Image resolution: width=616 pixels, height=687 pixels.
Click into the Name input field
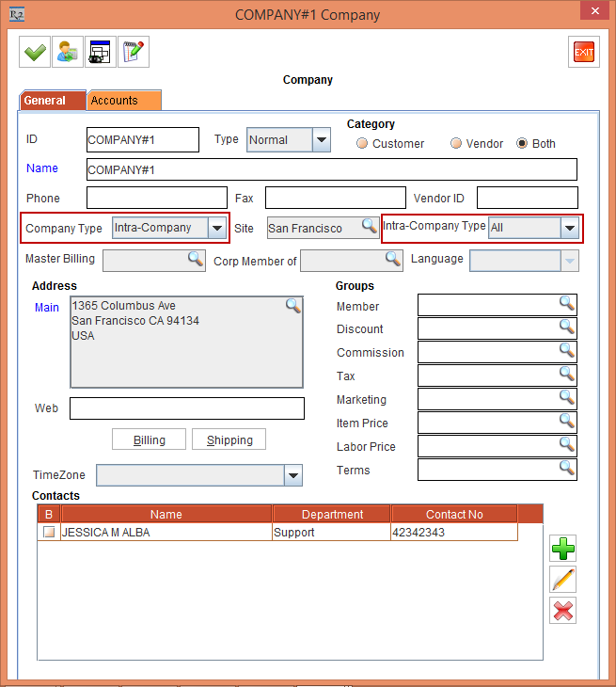(332, 169)
